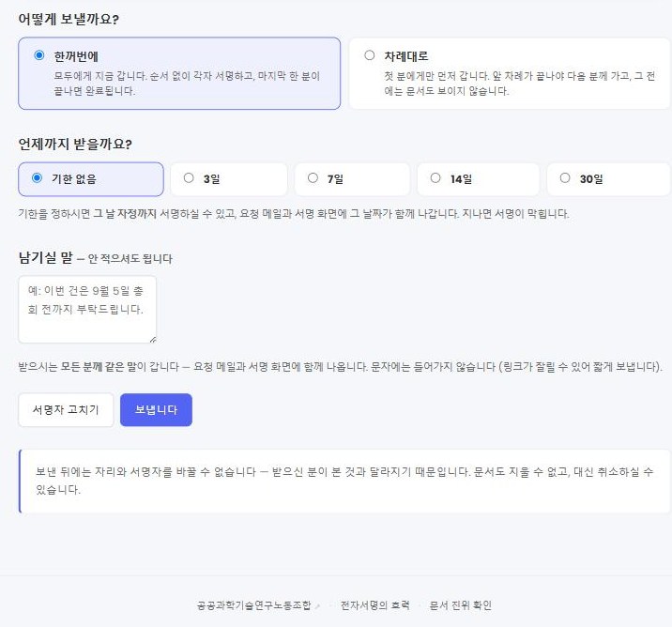This screenshot has height=627, width=672.
Task: Click the warning notice starting 보낸 뒤에는
Action: tap(344, 481)
